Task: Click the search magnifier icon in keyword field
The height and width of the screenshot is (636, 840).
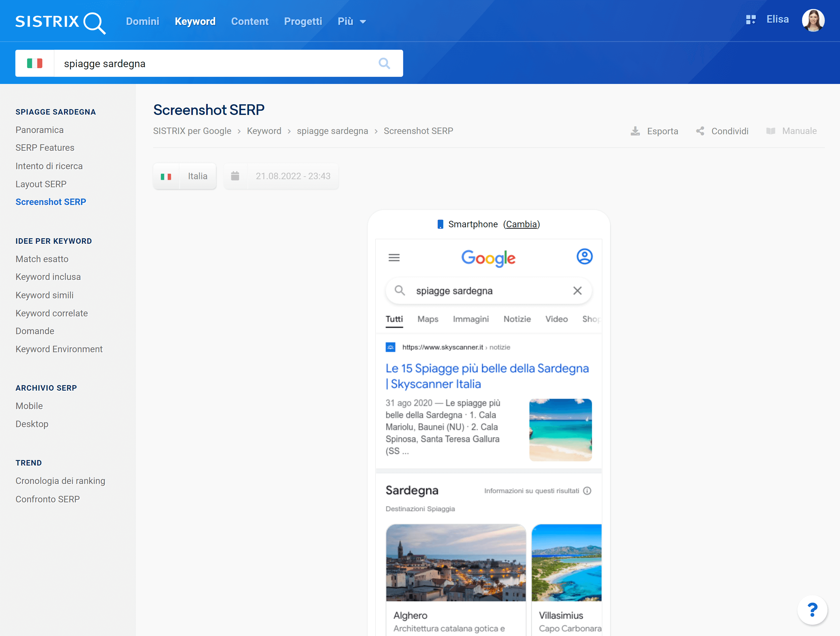Action: (384, 63)
